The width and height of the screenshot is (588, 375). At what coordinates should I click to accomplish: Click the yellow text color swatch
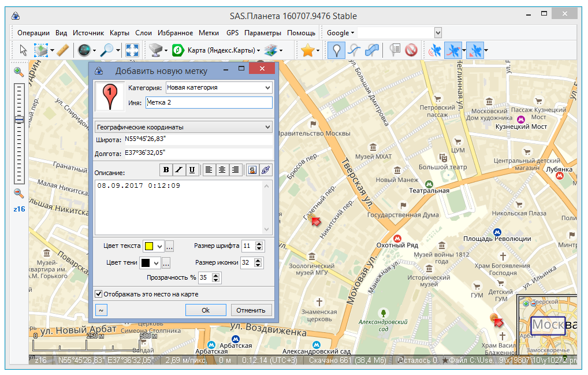[148, 246]
